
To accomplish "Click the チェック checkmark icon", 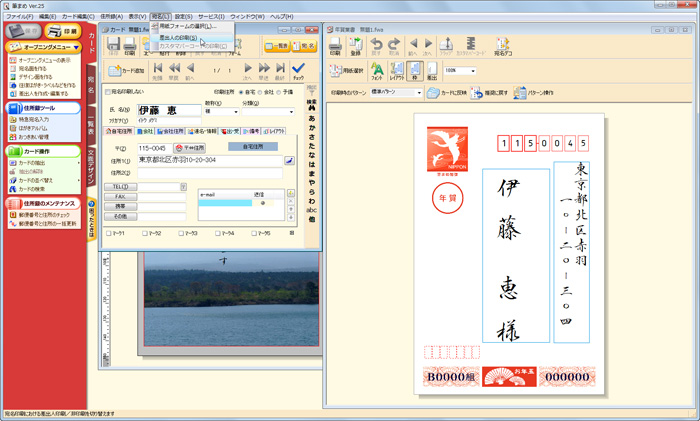I will pos(297,70).
